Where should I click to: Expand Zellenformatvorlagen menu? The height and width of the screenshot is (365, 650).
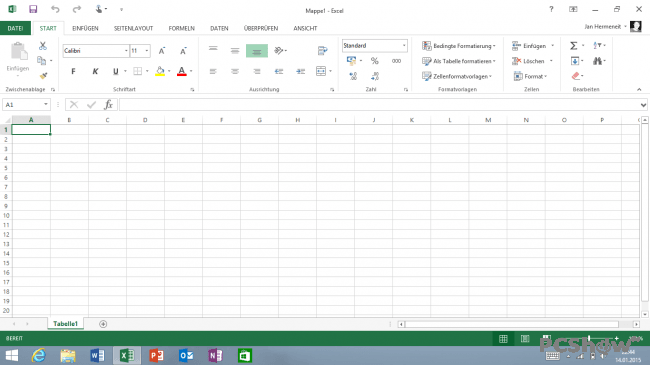457,76
